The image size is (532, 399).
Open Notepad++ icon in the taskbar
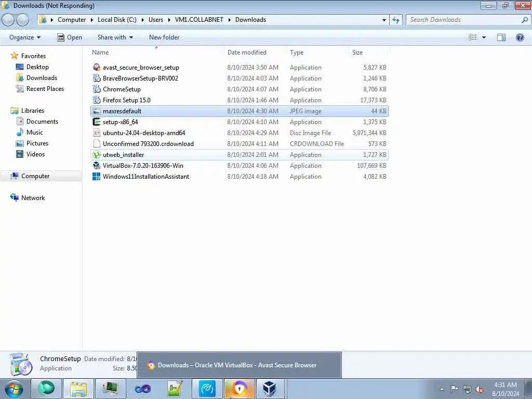coord(175,389)
